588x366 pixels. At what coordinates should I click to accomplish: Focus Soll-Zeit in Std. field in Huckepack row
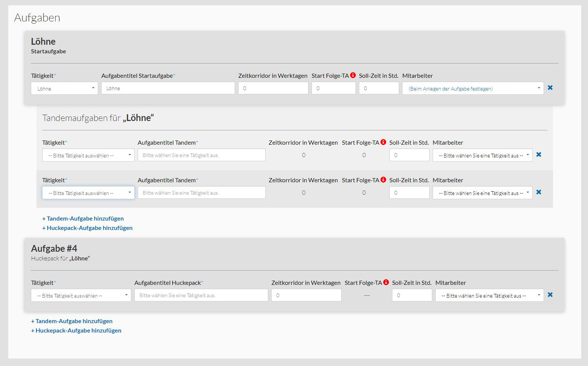click(412, 295)
